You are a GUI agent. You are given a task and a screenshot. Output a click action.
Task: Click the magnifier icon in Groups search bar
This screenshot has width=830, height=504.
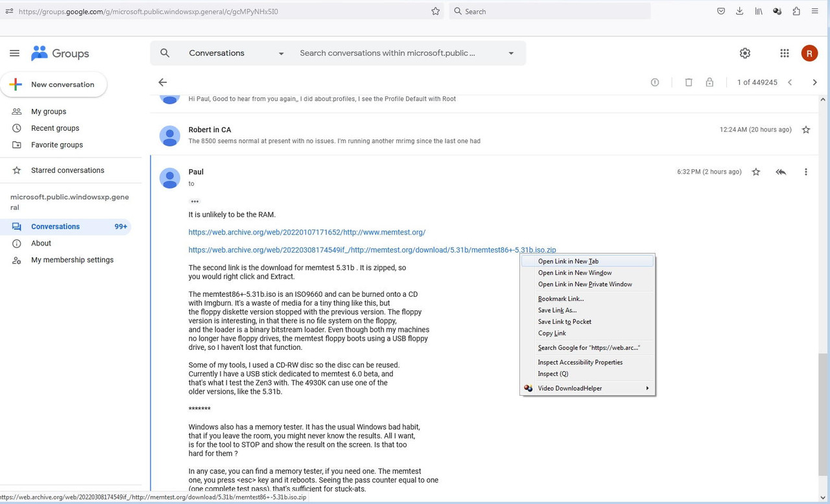tap(165, 53)
